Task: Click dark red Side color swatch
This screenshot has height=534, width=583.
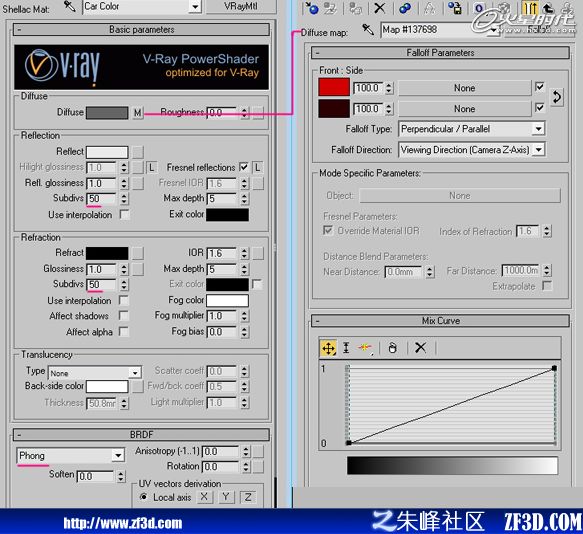Action: tap(334, 108)
